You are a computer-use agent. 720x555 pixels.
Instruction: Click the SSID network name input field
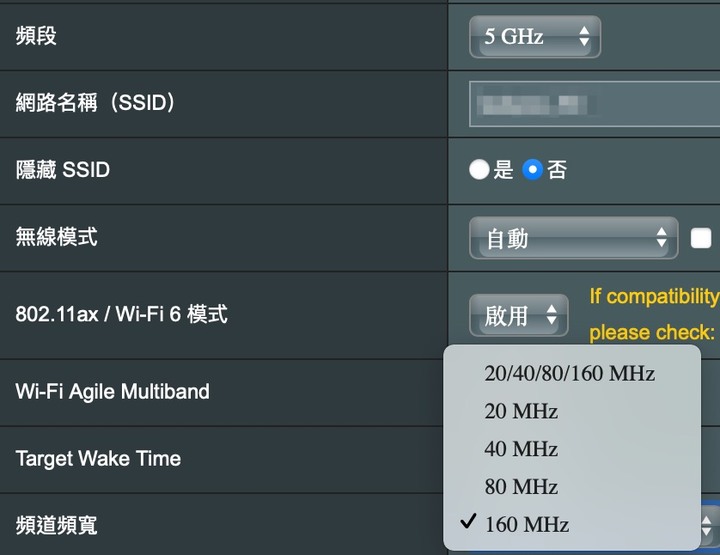[x=594, y=104]
